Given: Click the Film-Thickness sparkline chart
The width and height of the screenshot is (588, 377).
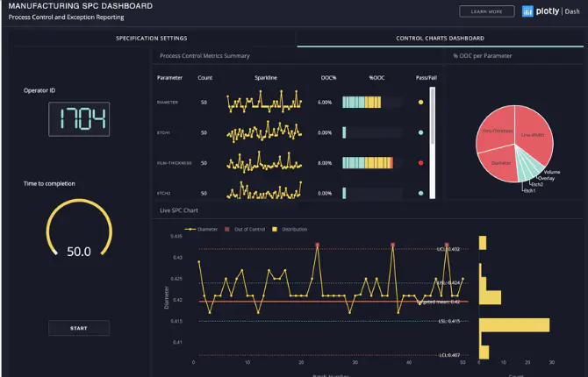Looking at the screenshot, I should click(263, 163).
